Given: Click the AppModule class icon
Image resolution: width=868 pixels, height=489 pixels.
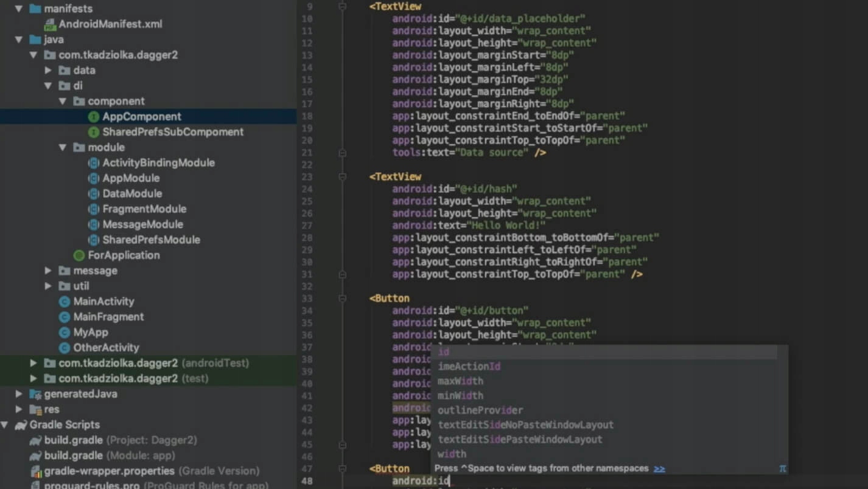Looking at the screenshot, I should (93, 178).
